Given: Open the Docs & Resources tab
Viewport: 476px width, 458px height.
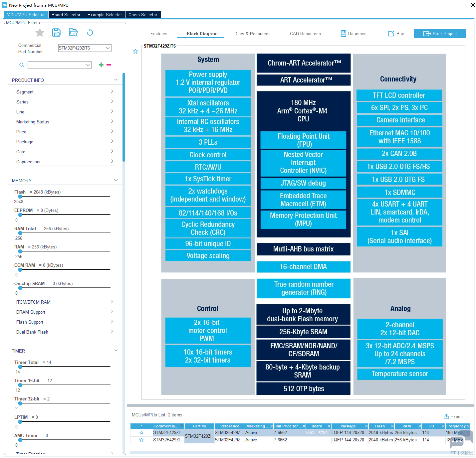Looking at the screenshot, I should point(252,34).
